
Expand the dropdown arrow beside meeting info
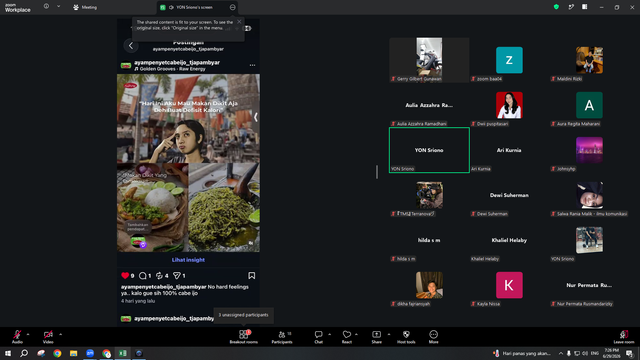58,7
